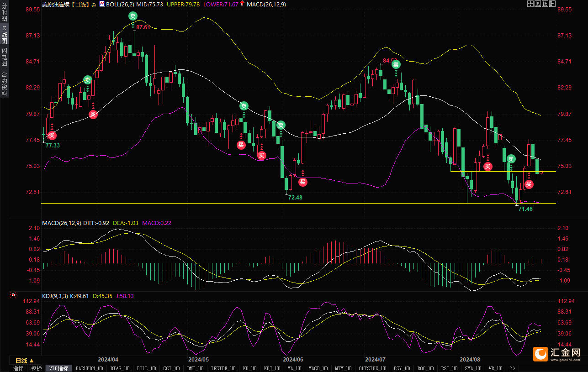The image size is (588, 372).
Task: Apply the MACD_UD indicator
Action: 318,368
